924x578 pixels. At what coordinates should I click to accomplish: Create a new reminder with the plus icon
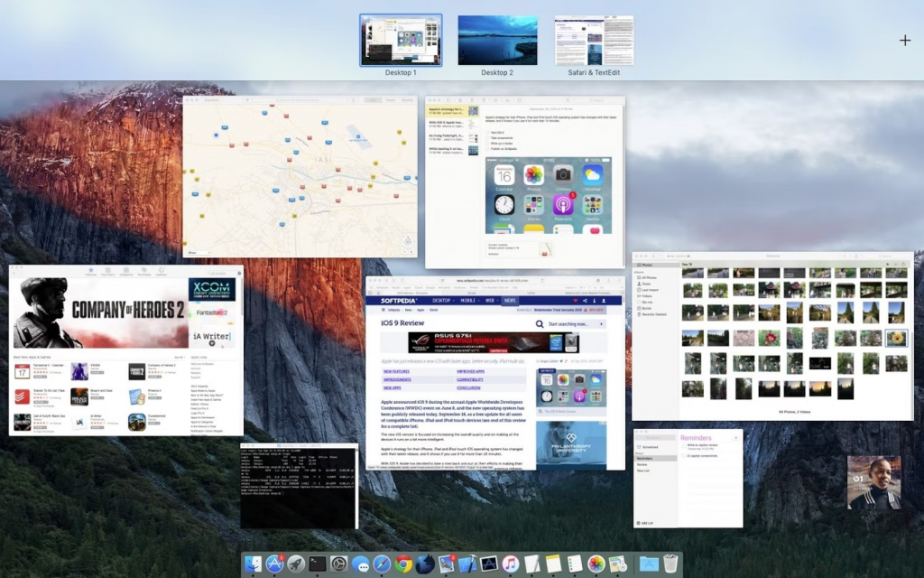pos(736,438)
